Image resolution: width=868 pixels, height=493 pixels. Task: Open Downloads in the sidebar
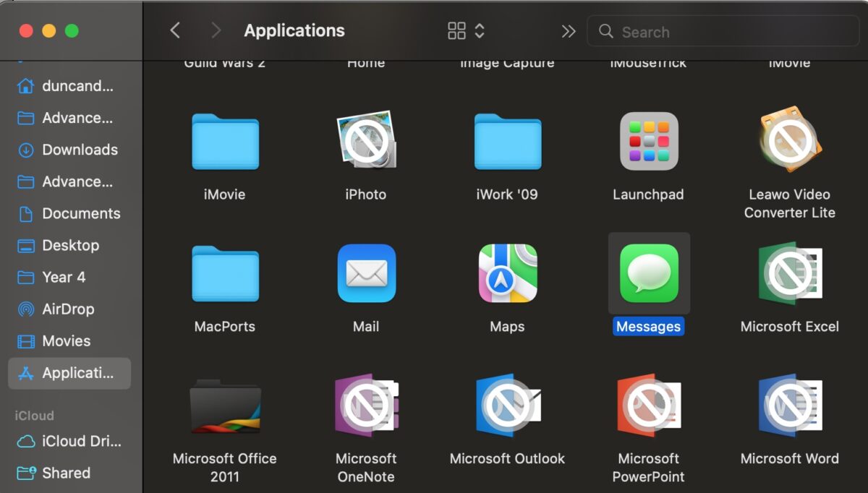pyautogui.click(x=69, y=150)
